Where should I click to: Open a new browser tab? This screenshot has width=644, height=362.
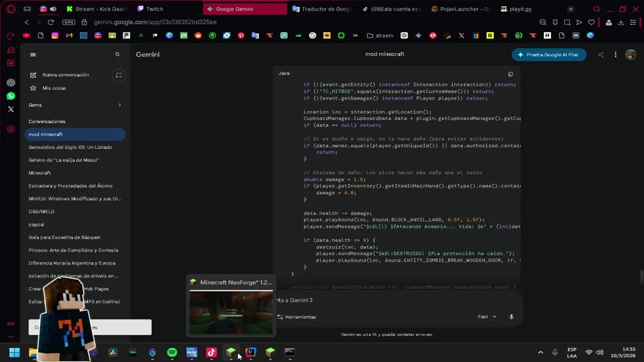pyautogui.click(x=571, y=9)
